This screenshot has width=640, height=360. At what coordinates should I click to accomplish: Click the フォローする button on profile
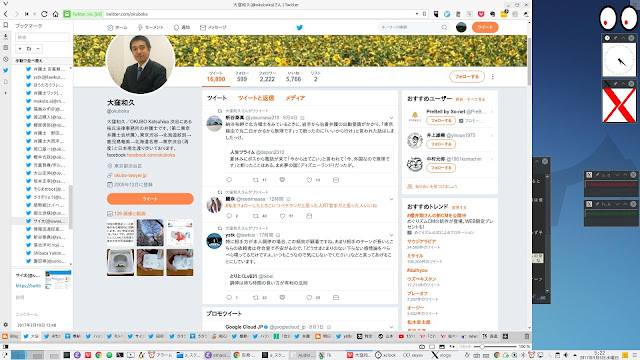(x=467, y=77)
